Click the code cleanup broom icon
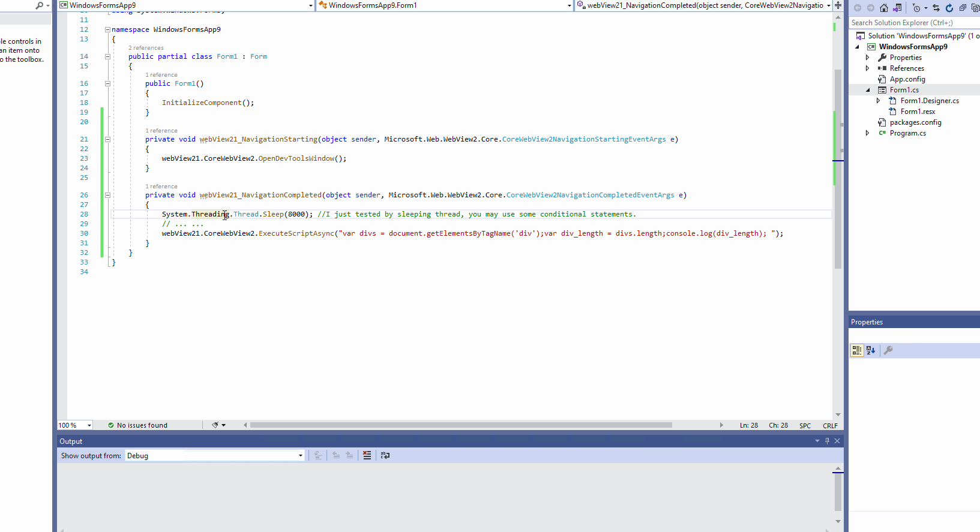Screen dimensions: 980x532 click(x=215, y=425)
